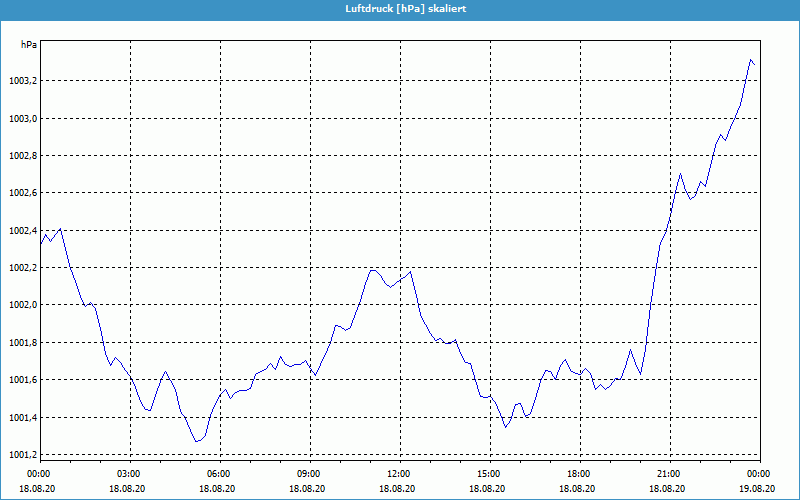Click the 21:00 time axis label
The width and height of the screenshot is (800, 500).
point(668,474)
